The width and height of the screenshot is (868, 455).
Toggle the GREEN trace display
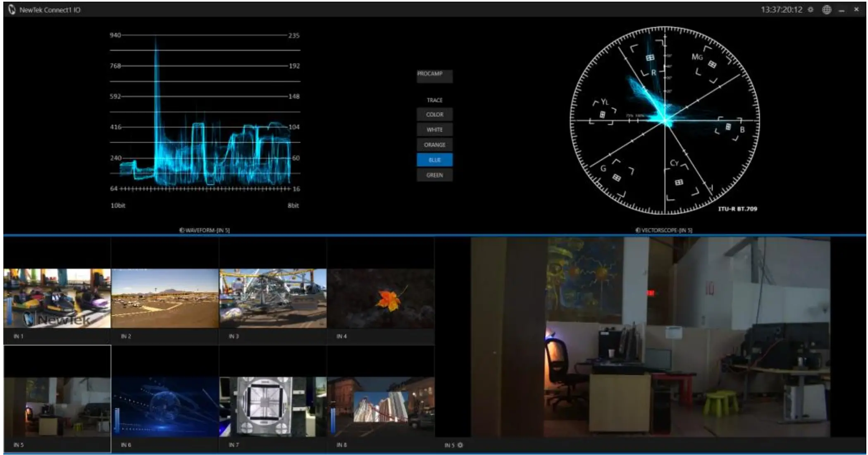coord(434,176)
